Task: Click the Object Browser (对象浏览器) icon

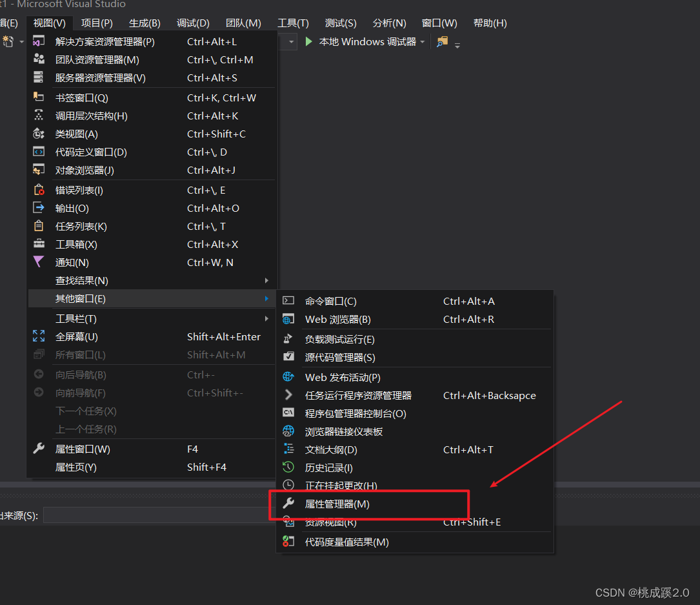Action: pos(39,170)
